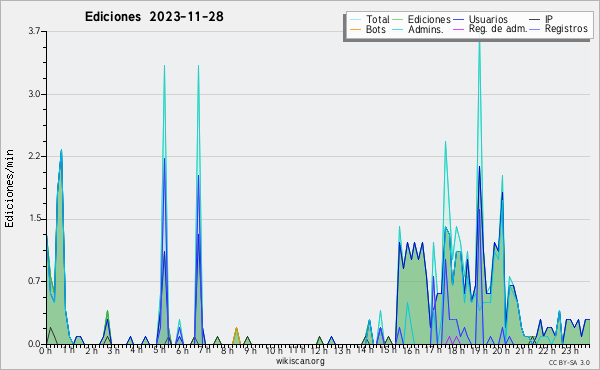The width and height of the screenshot is (600, 370).
Task: Click the 0 h x-axis label
Action: 46,351
